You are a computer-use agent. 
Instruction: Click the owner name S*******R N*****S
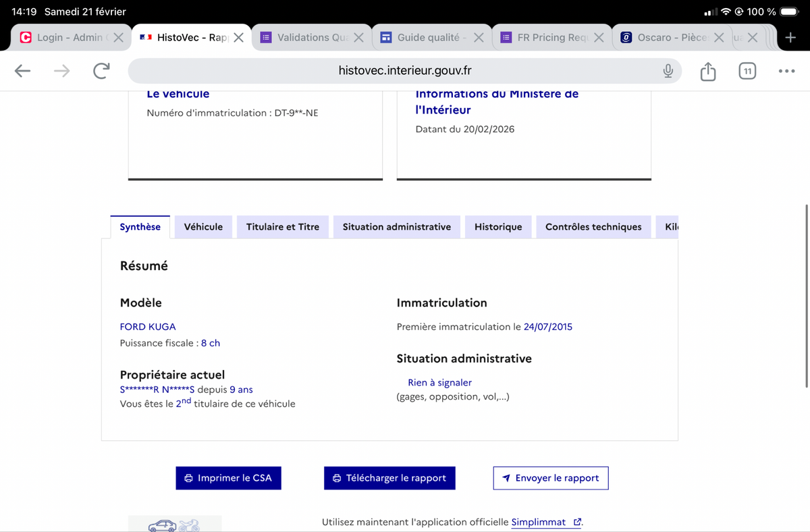point(157,390)
